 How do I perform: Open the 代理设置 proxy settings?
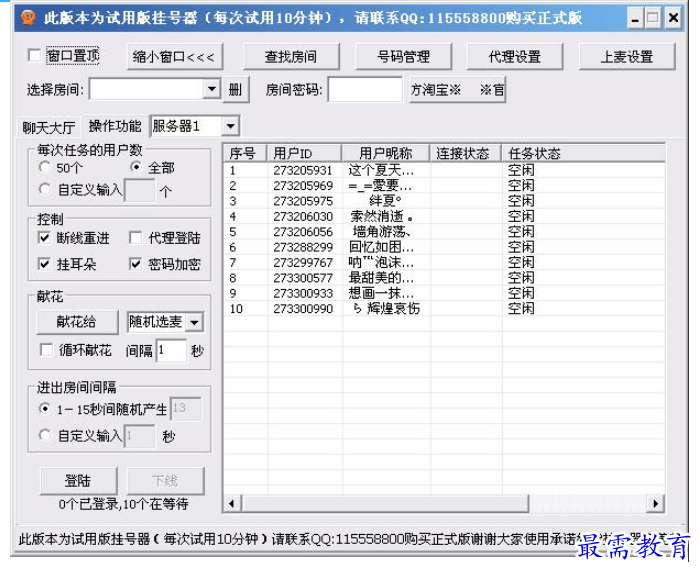pyautogui.click(x=514, y=57)
